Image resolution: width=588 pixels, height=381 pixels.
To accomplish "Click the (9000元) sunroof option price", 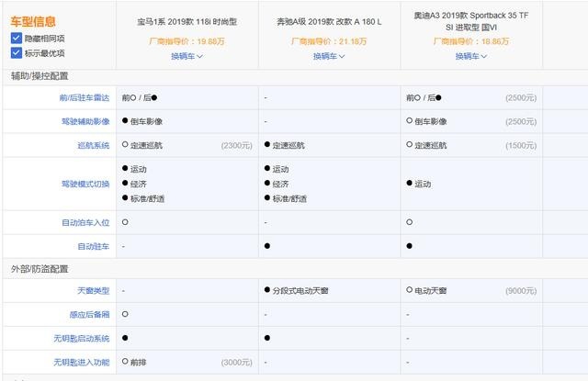I will 521,291.
